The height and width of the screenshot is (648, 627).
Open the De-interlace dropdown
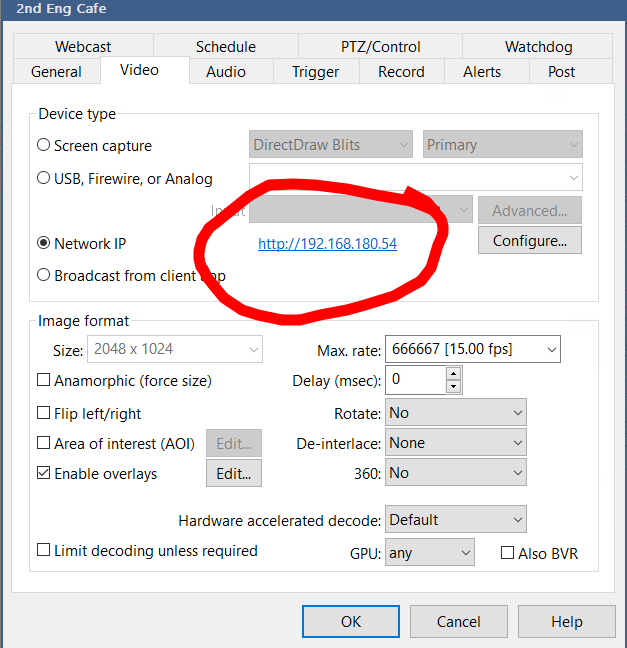pos(455,443)
